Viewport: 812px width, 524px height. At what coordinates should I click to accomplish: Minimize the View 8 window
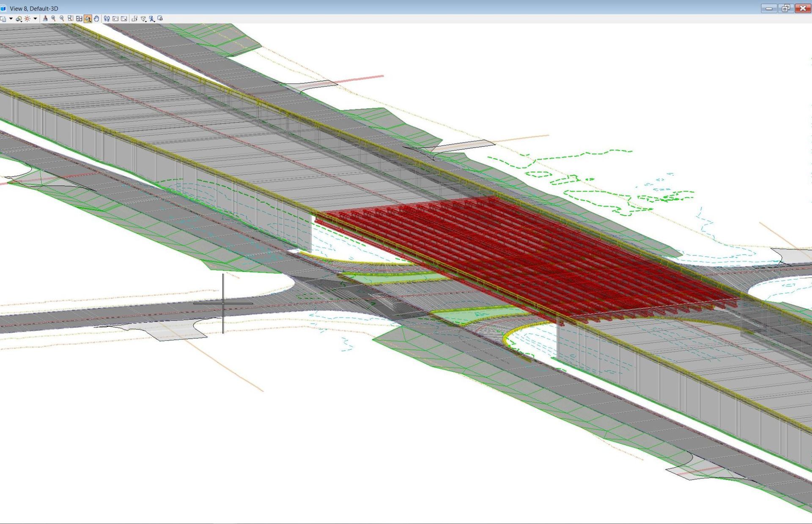769,8
